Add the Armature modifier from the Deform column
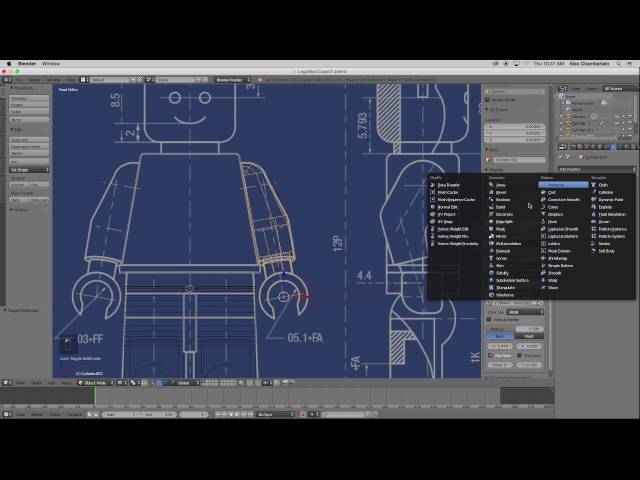The image size is (640, 480). (563, 185)
